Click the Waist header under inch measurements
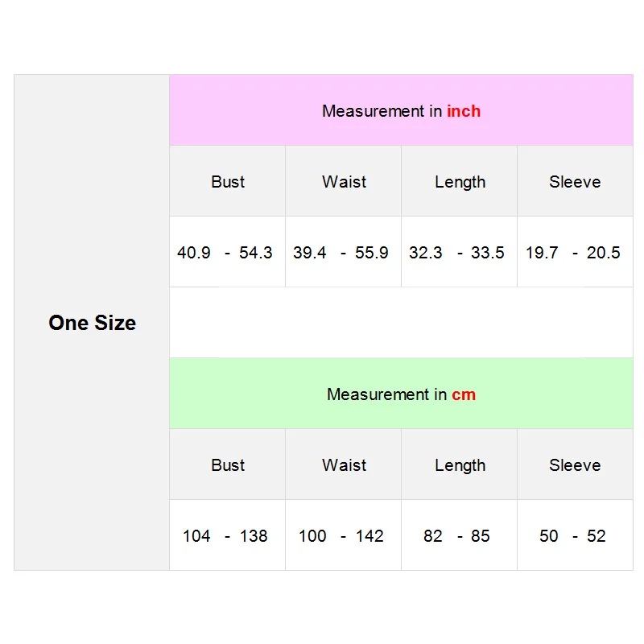Viewport: 644px width, 644px height. (344, 182)
